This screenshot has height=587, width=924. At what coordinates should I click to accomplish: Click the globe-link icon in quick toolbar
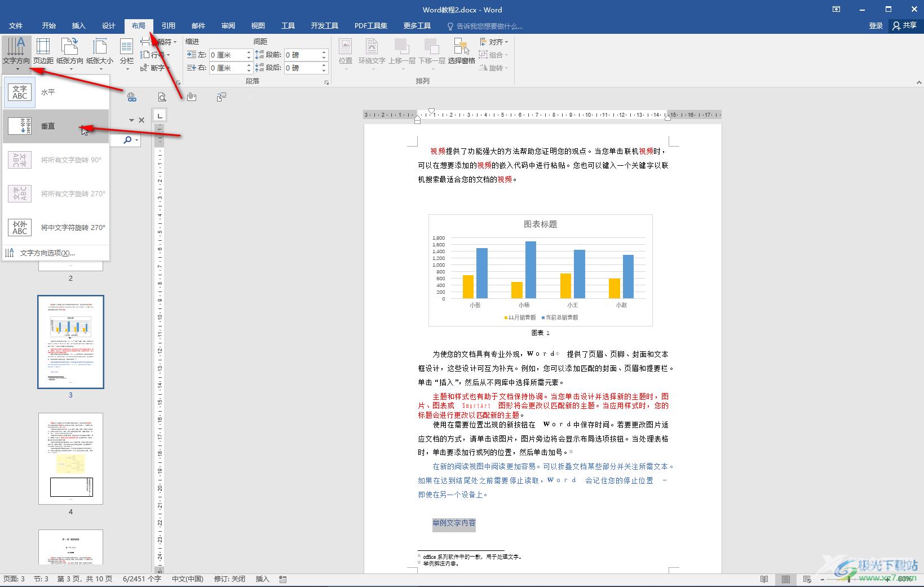coord(131,97)
